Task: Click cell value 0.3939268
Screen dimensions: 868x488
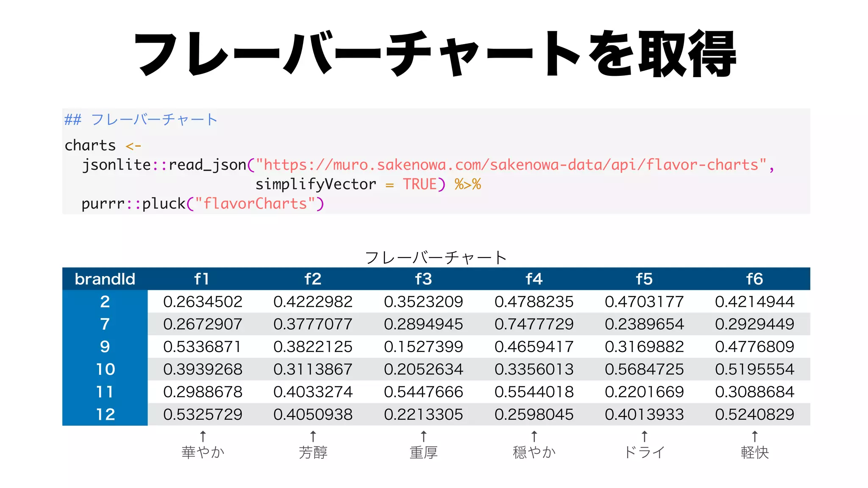Action: click(x=203, y=369)
